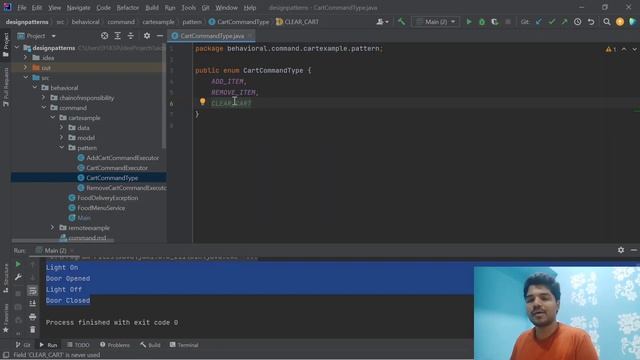
Task: Click the Build tool window button
Action: point(150,345)
